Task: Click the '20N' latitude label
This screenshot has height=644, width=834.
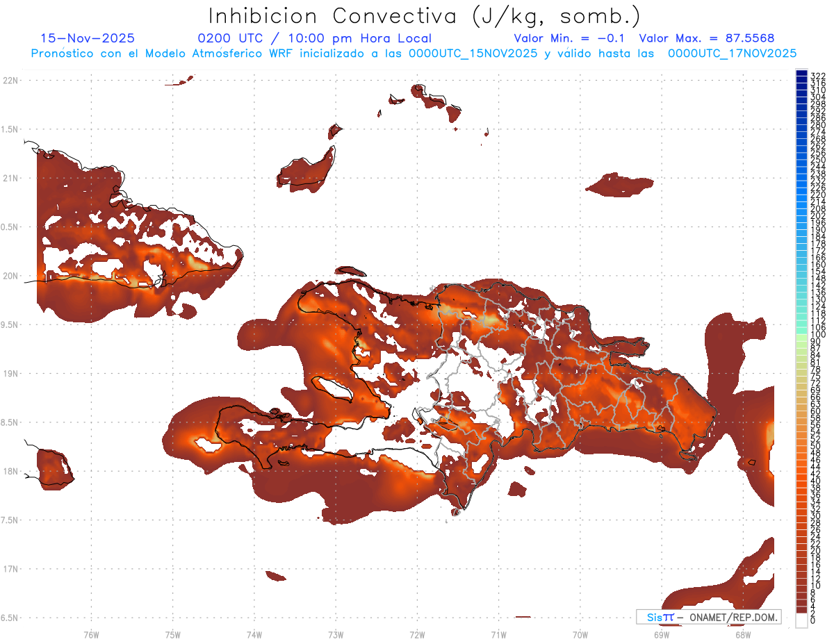Action: click(10, 276)
